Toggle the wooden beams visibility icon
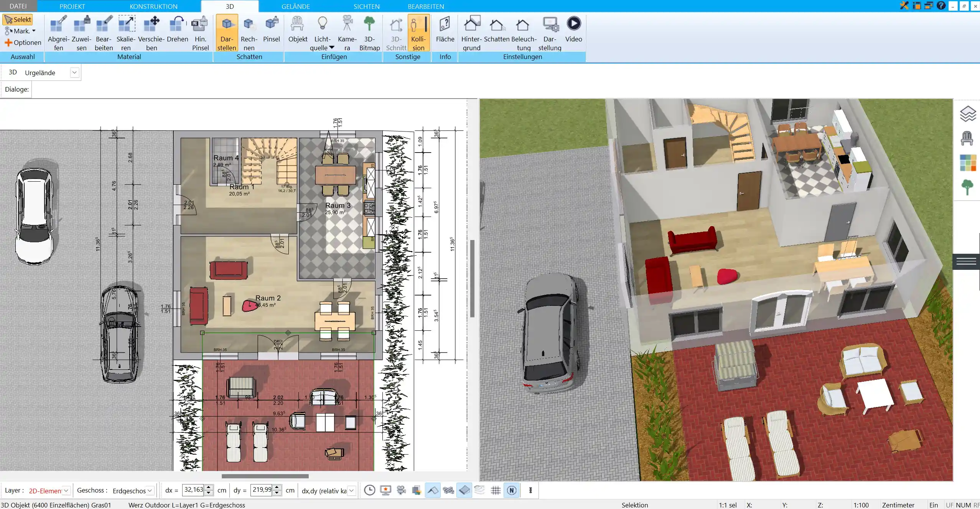This screenshot has width=980, height=509. (448, 490)
